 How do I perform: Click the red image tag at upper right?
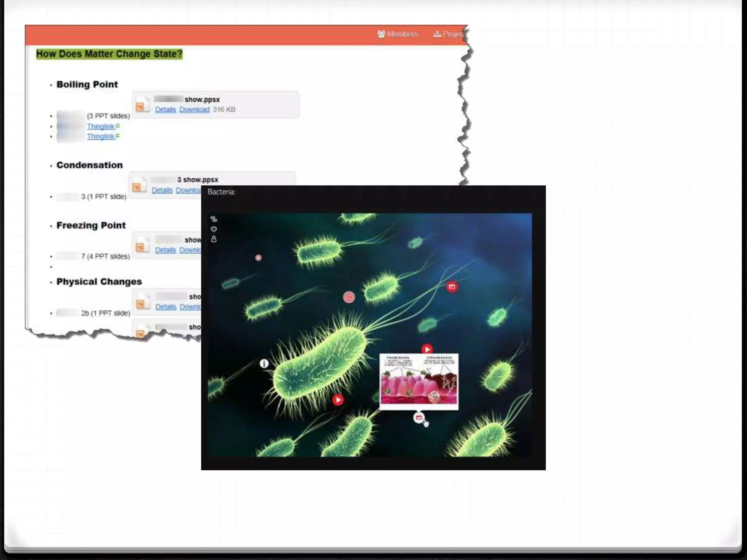pos(452,287)
